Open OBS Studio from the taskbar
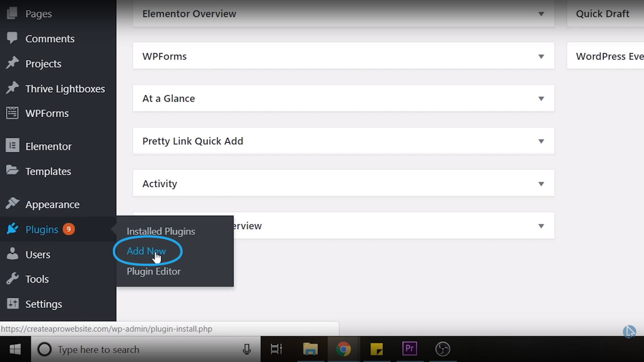Screen dimensions: 644x362 (443, 349)
